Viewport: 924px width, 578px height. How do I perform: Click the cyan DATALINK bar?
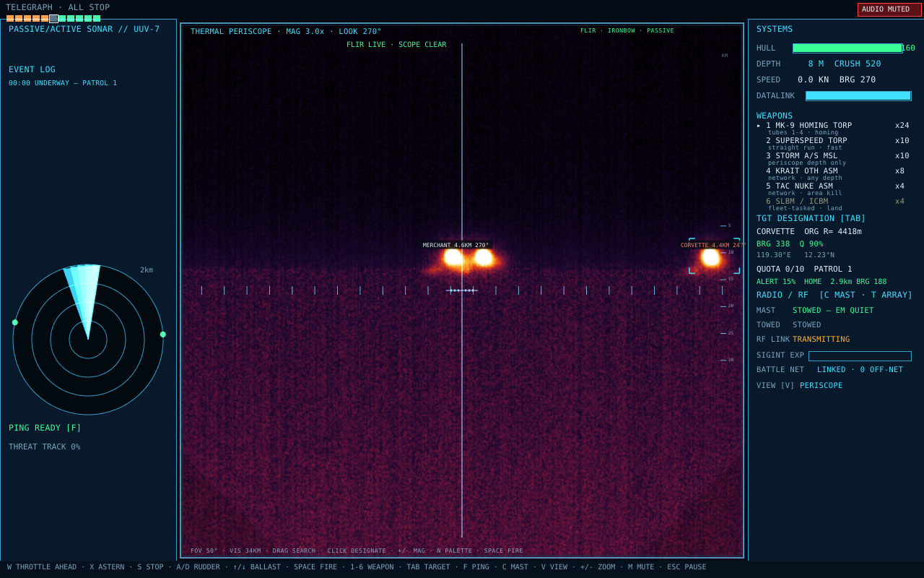tap(858, 96)
